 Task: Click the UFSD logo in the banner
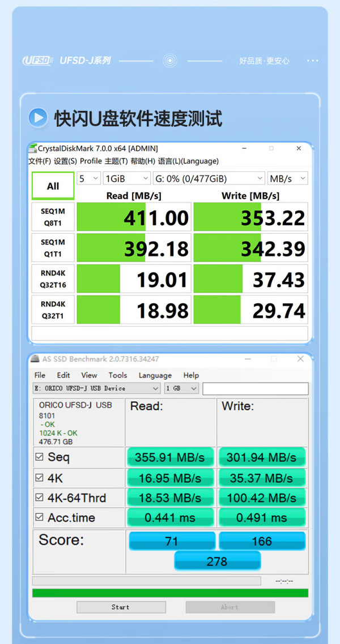pyautogui.click(x=38, y=61)
